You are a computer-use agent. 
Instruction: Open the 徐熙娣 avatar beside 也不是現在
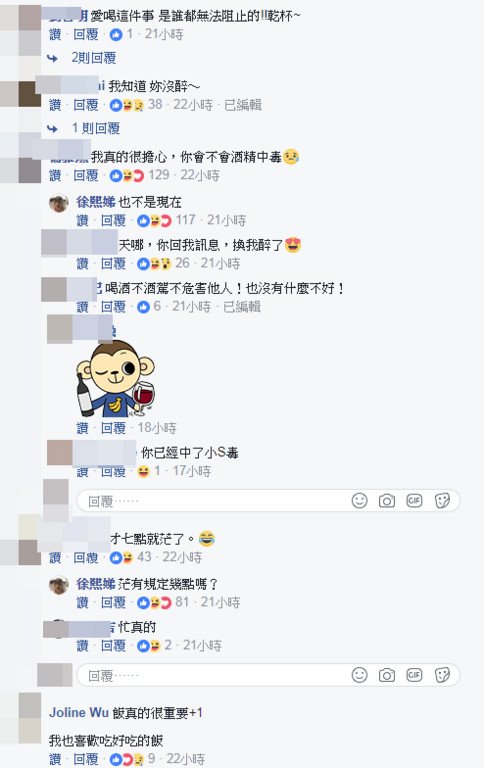[x=59, y=203]
